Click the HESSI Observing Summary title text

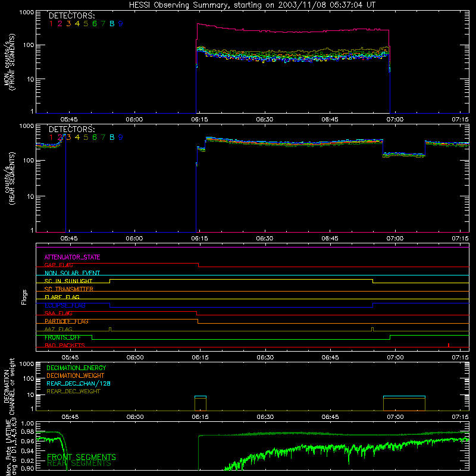pos(252,5)
